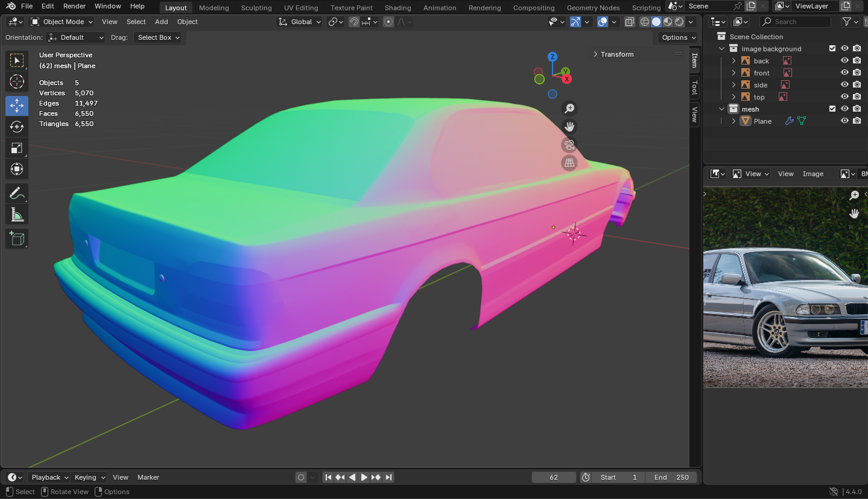This screenshot has width=868, height=499.
Task: Switch perspective/orthographic with the grid icon
Action: click(569, 163)
